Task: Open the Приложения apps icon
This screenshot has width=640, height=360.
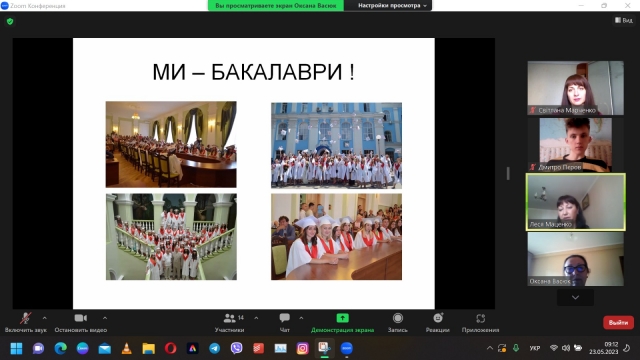Action: point(480,318)
